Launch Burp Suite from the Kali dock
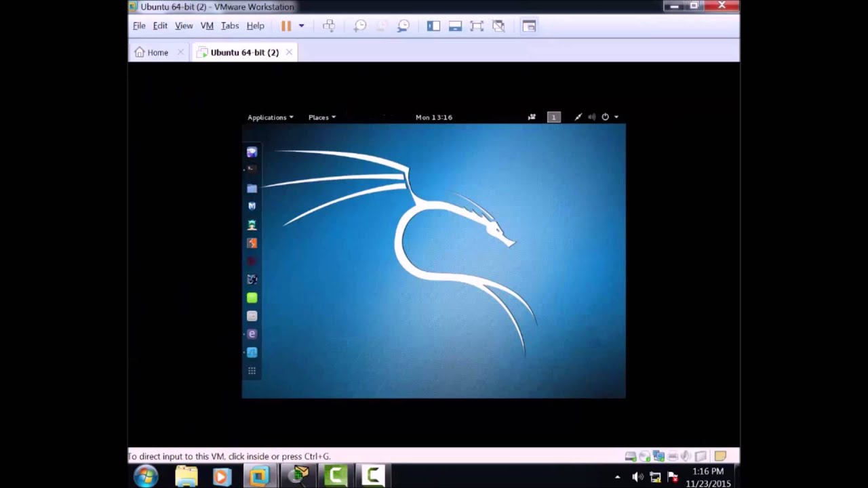The width and height of the screenshot is (868, 488). point(252,243)
